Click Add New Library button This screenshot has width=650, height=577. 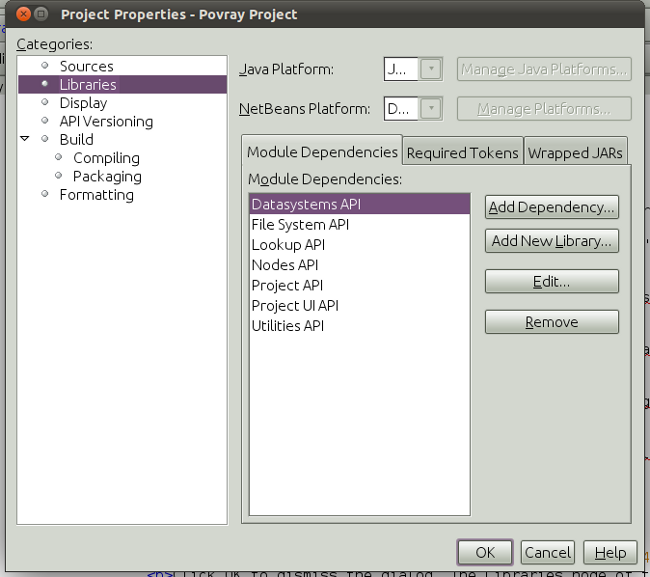pyautogui.click(x=551, y=241)
